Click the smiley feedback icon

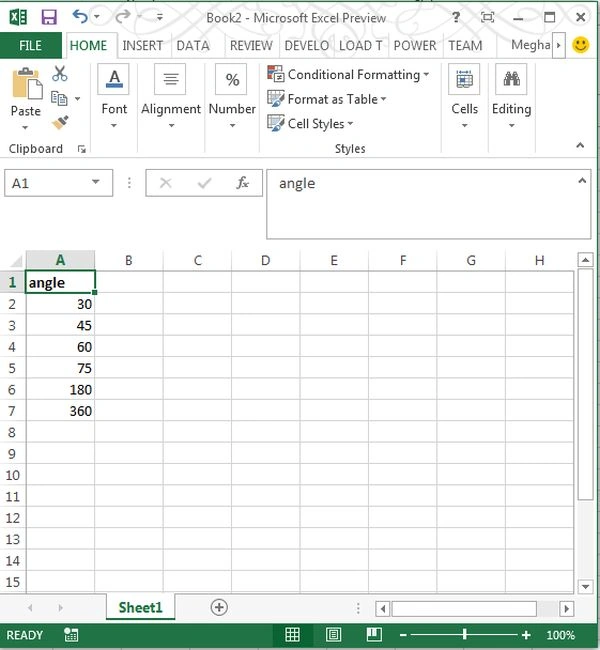(581, 44)
